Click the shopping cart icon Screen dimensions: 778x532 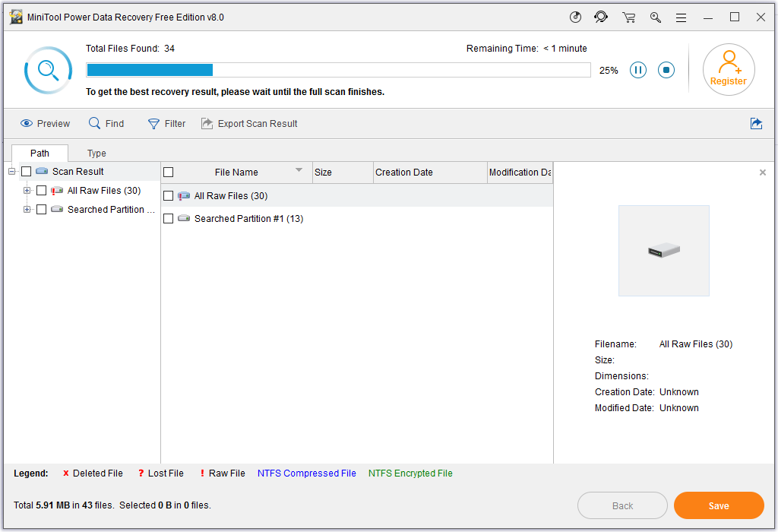[628, 17]
